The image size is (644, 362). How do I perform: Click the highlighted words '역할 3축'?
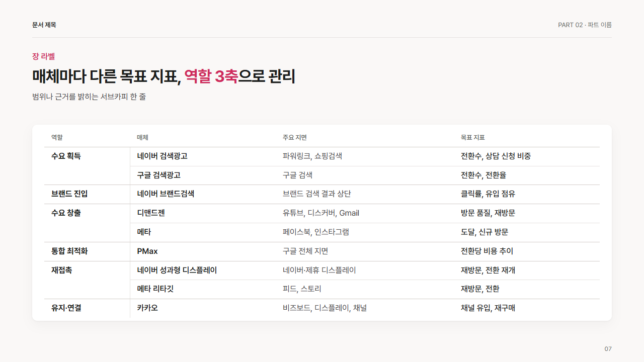click(x=211, y=76)
